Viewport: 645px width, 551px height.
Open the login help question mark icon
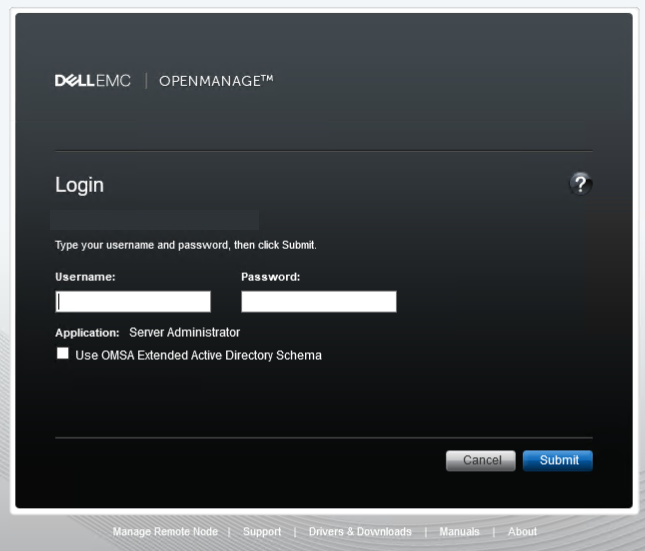coord(580,184)
